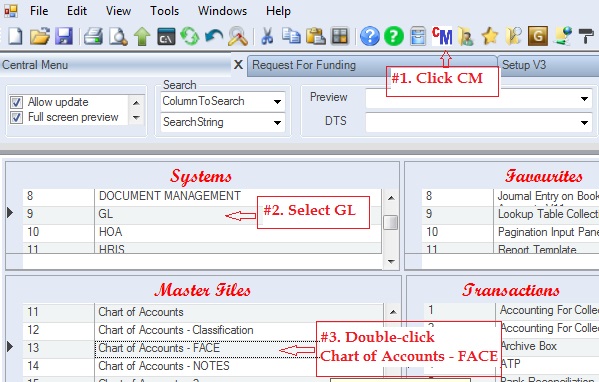The width and height of the screenshot is (599, 382).
Task: Open the View menu
Action: 118,11
